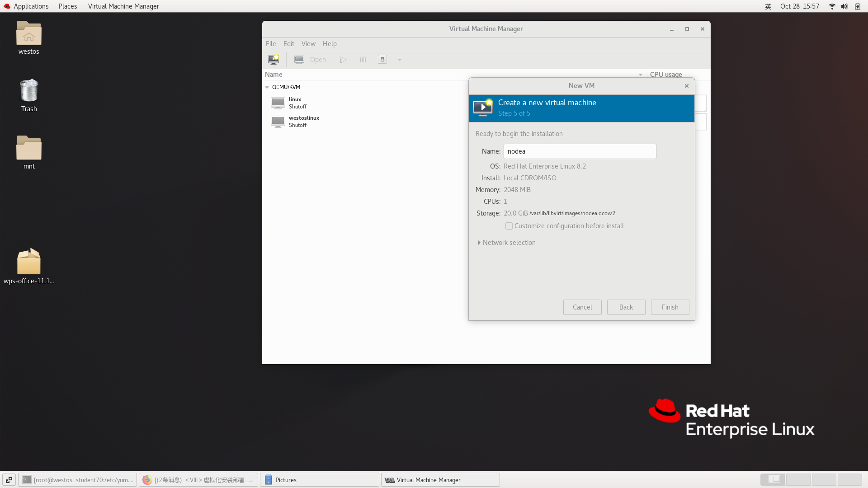Open the Help menu
868x488 pixels.
(330, 44)
